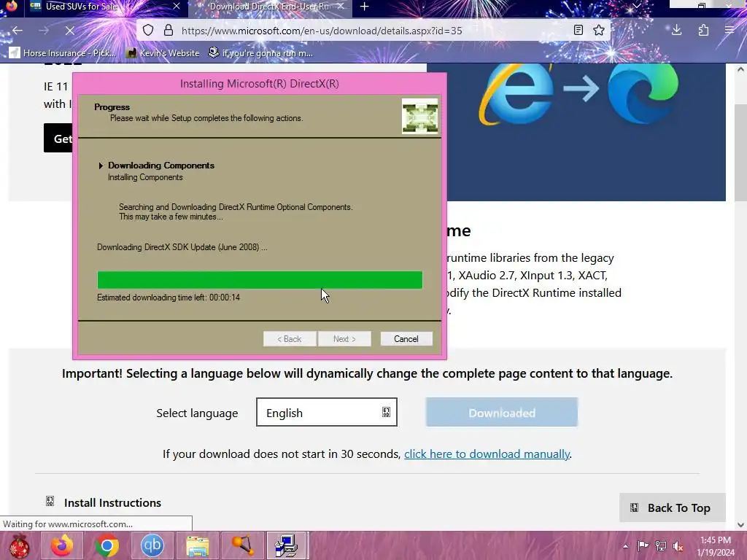Click the page vertical scrollbar thumb
The image size is (747, 560).
[740, 152]
